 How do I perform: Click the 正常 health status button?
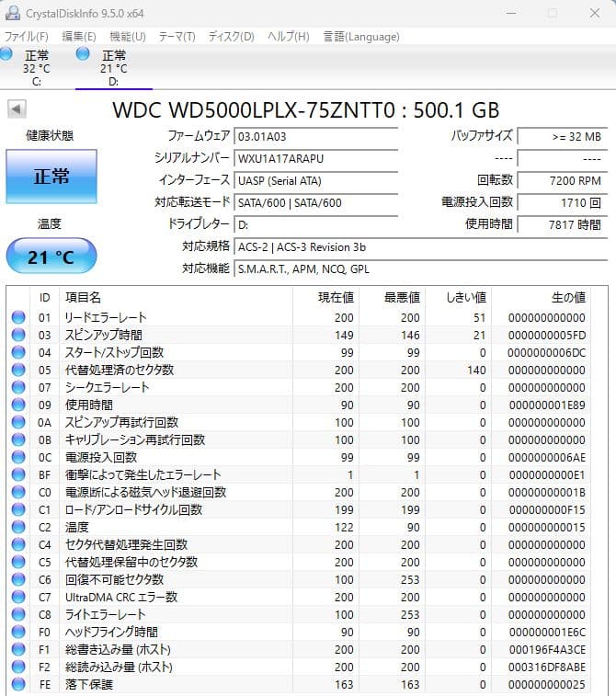point(51,177)
